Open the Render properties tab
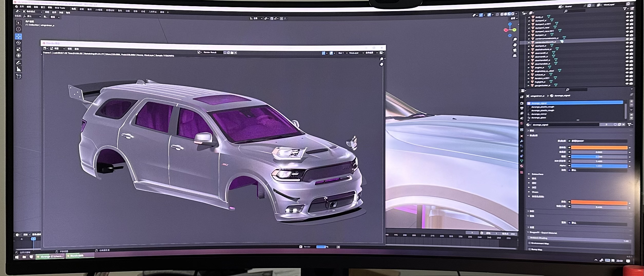The width and height of the screenshot is (644, 276). [522, 103]
